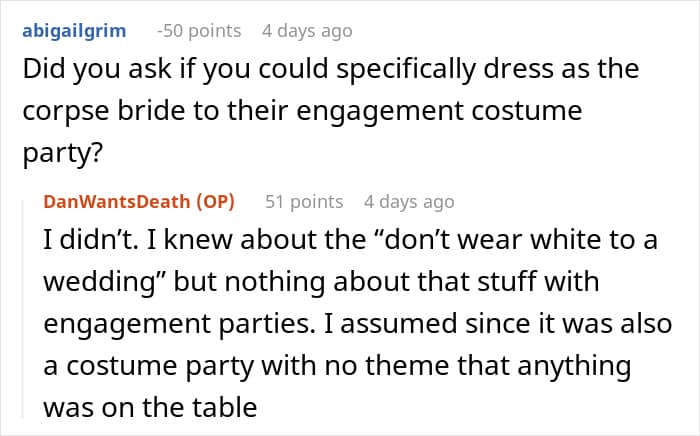Open timestamp on abigailgrim's comment
The height and width of the screenshot is (436, 700).
click(x=307, y=30)
